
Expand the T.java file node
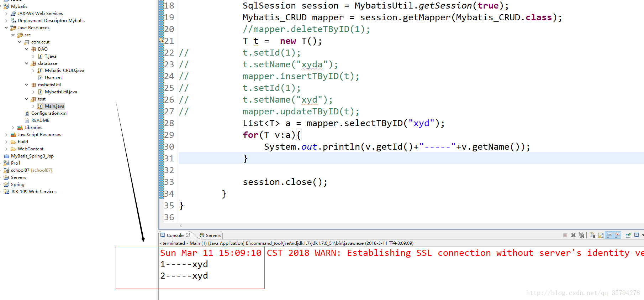pos(33,56)
